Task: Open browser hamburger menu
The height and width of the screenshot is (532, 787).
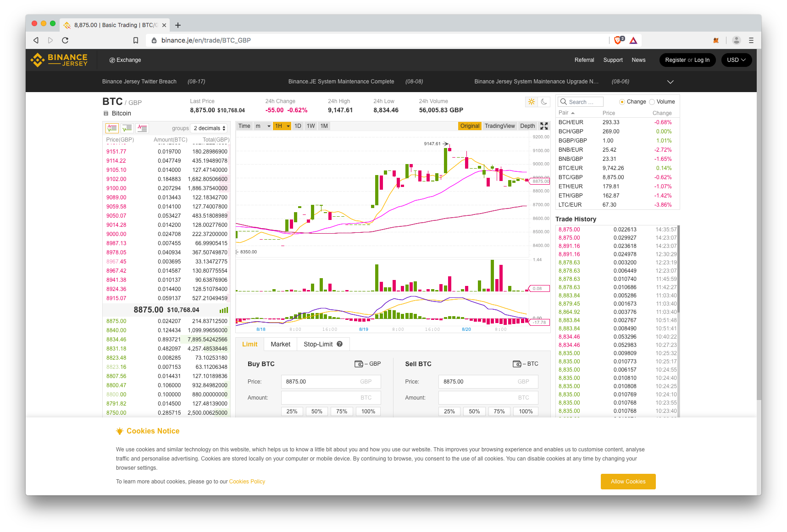Action: pyautogui.click(x=751, y=40)
